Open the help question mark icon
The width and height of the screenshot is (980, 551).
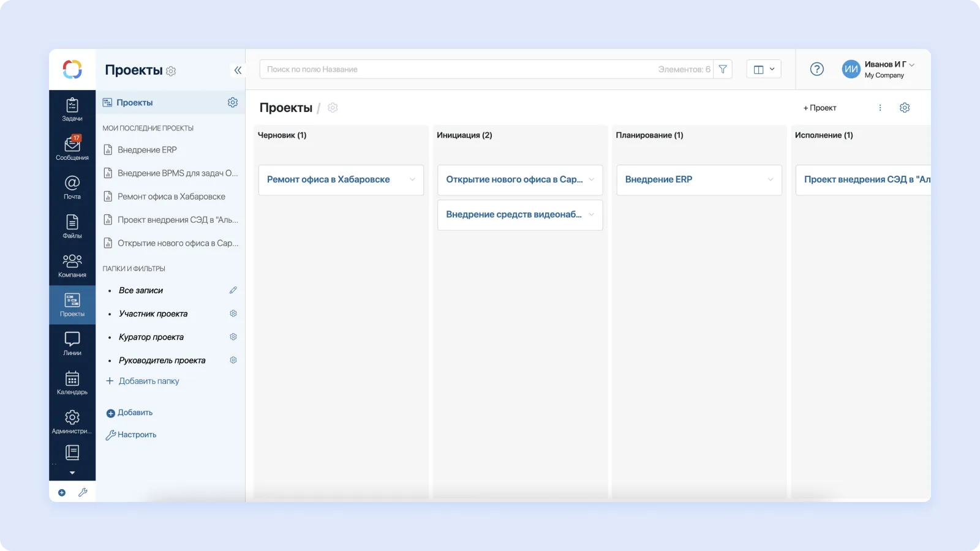[816, 69]
